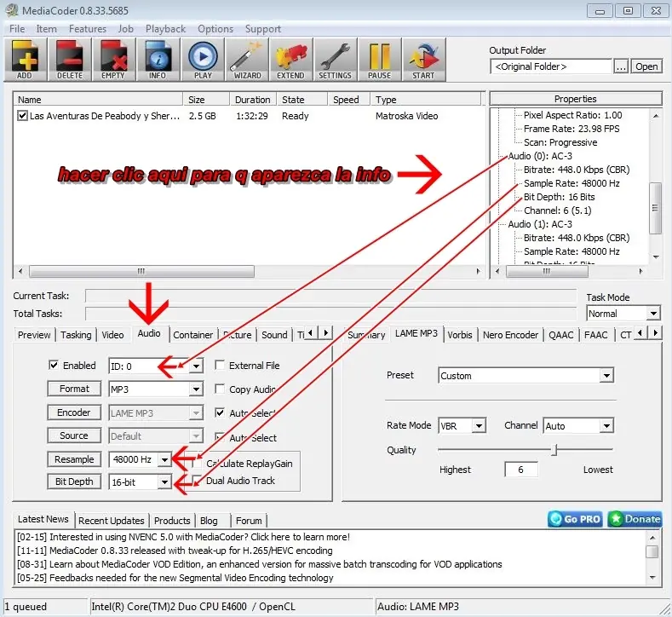Switch to the Container tab
Viewport: 672px width, 617px height.
[192, 335]
